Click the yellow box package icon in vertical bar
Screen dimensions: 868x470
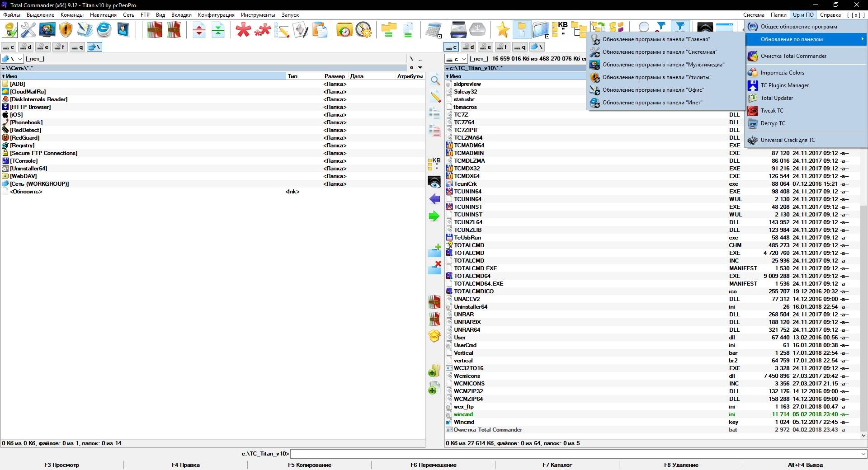434,336
